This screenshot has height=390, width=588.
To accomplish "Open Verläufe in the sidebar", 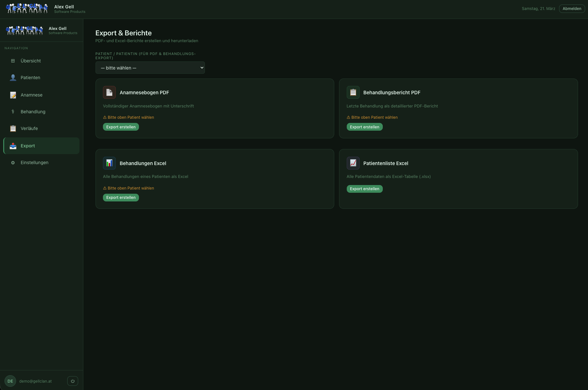I will pyautogui.click(x=41, y=128).
